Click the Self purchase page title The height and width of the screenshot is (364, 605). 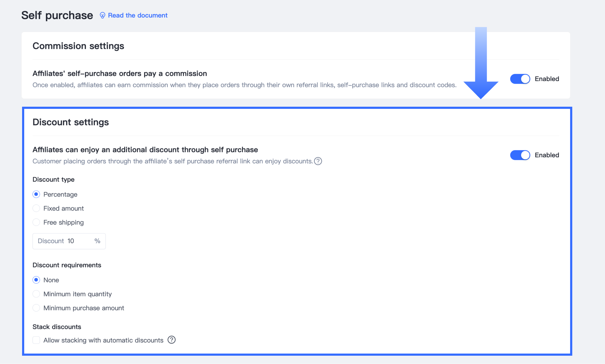(57, 15)
